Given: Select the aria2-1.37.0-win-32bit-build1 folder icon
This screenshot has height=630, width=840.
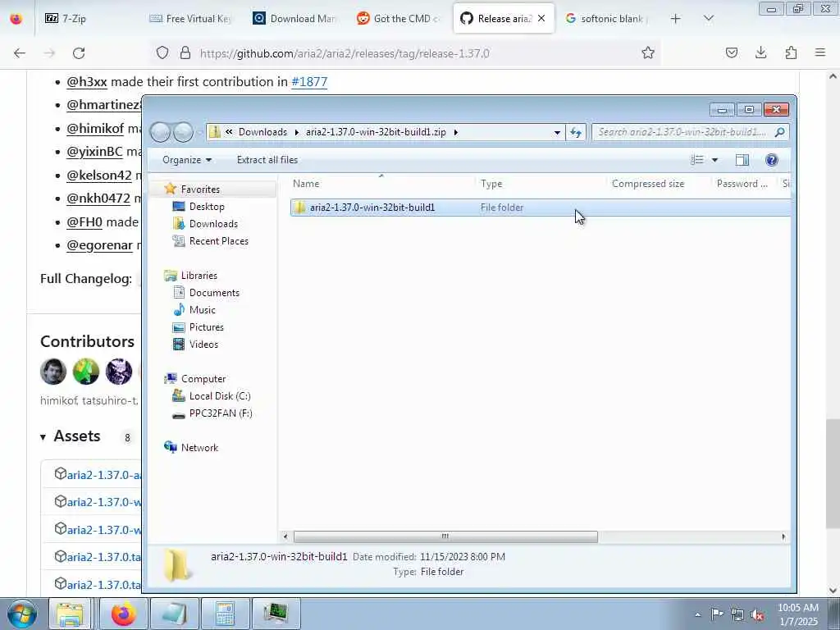Looking at the screenshot, I should pyautogui.click(x=300, y=208).
